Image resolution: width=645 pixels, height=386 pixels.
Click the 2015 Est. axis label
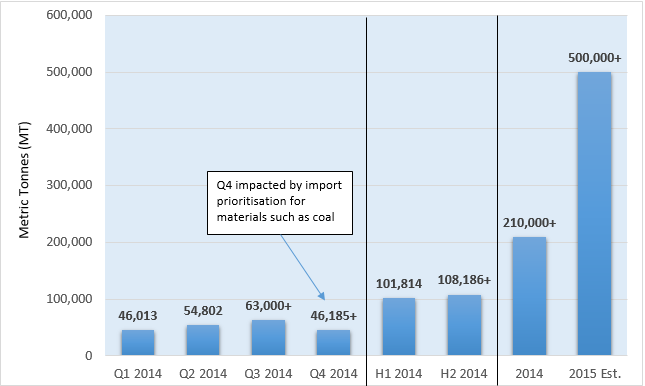coord(595,374)
